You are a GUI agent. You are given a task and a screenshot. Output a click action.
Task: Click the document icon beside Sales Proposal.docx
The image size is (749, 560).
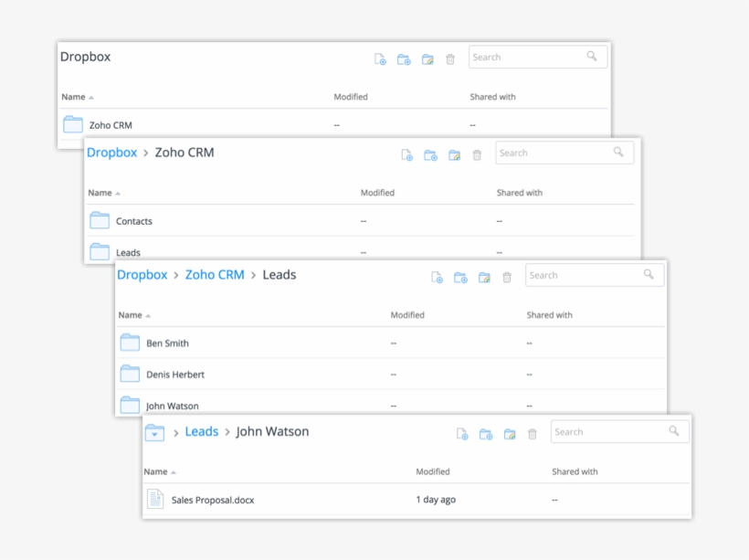(x=155, y=499)
